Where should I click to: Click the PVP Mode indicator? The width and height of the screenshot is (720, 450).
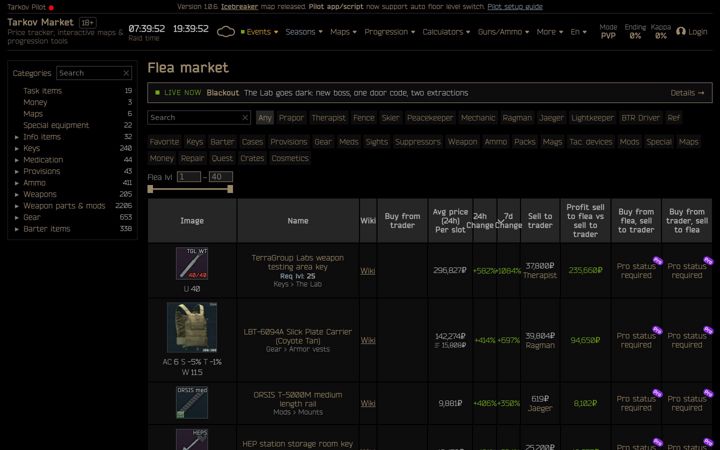[x=608, y=31]
